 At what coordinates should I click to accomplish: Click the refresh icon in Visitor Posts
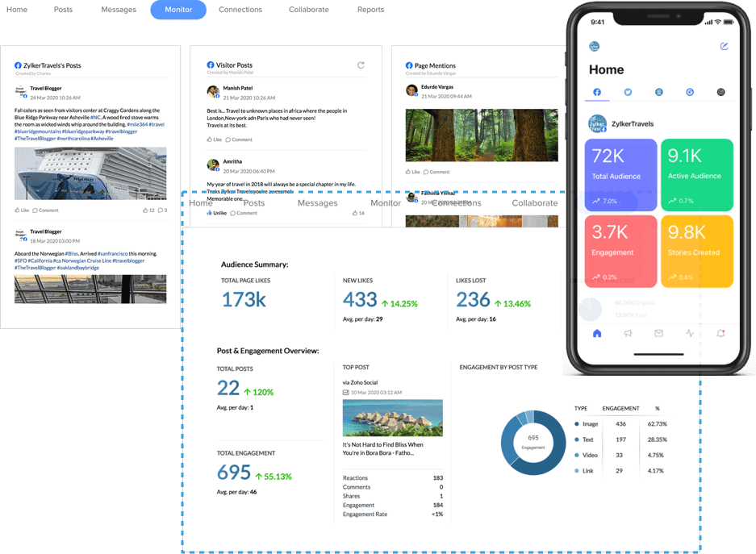[x=361, y=65]
